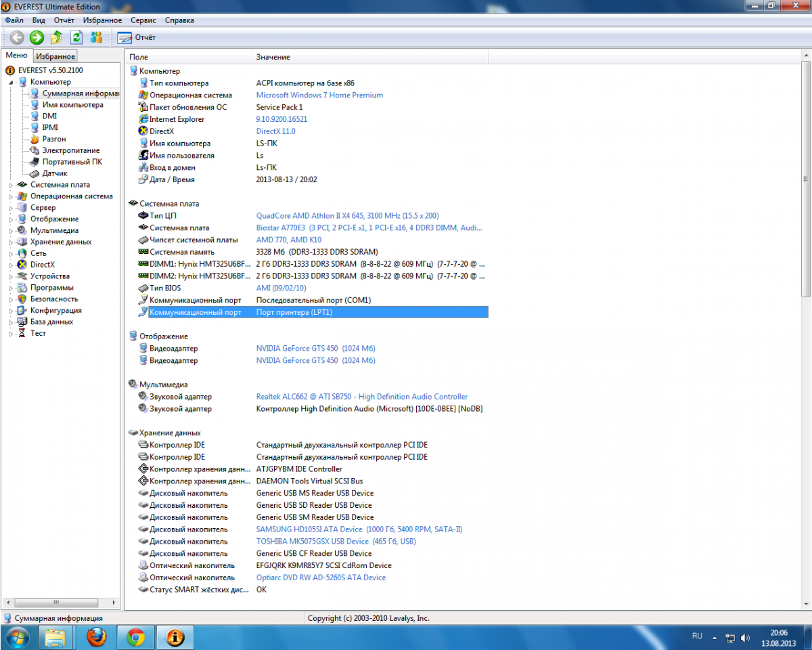The image size is (812, 650).
Task: Select the Порт принтера (LPT1) row
Action: (x=313, y=312)
